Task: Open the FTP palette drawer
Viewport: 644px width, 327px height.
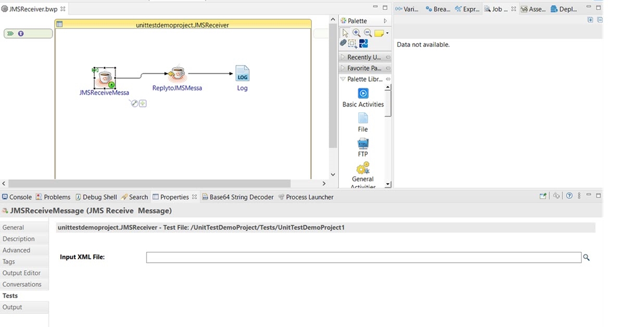Action: click(363, 148)
